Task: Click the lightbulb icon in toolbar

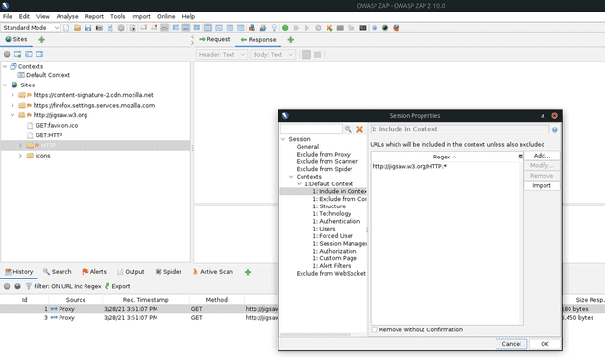Action: tap(274, 28)
